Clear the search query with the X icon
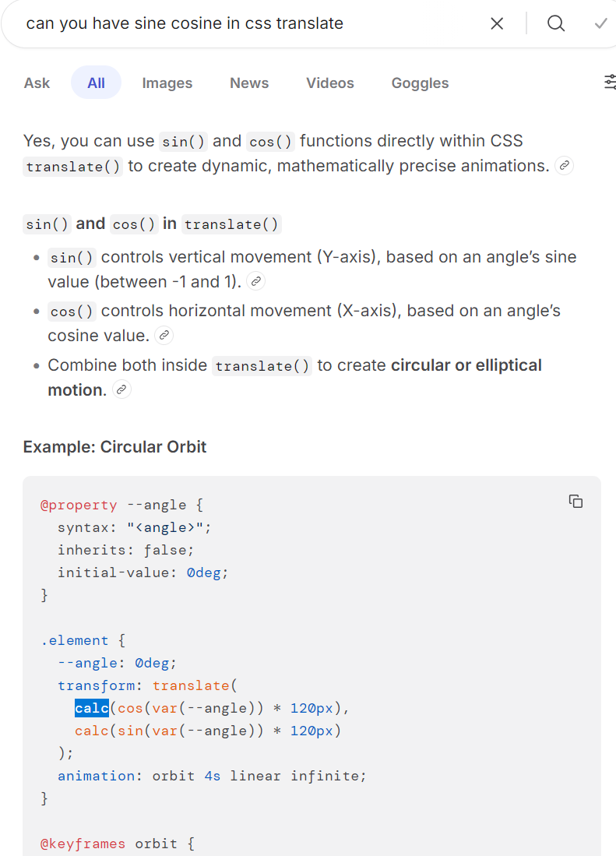This screenshot has width=616, height=856. tap(497, 23)
